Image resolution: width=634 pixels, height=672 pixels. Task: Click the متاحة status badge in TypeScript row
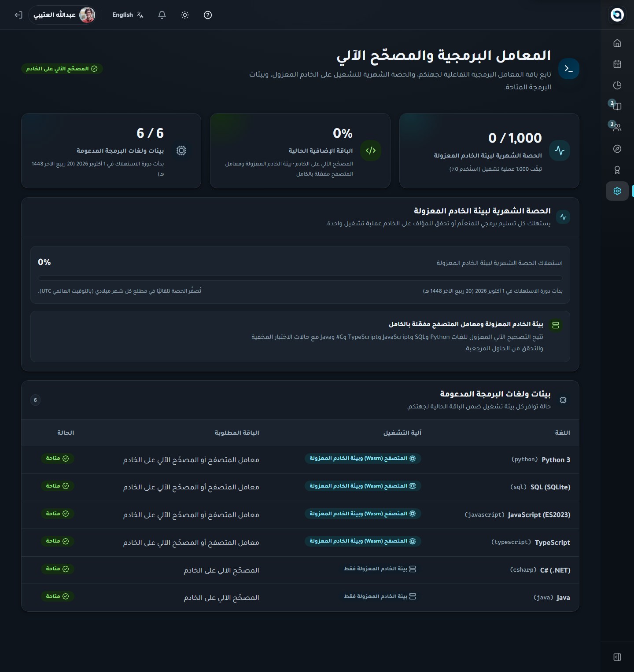pos(57,541)
